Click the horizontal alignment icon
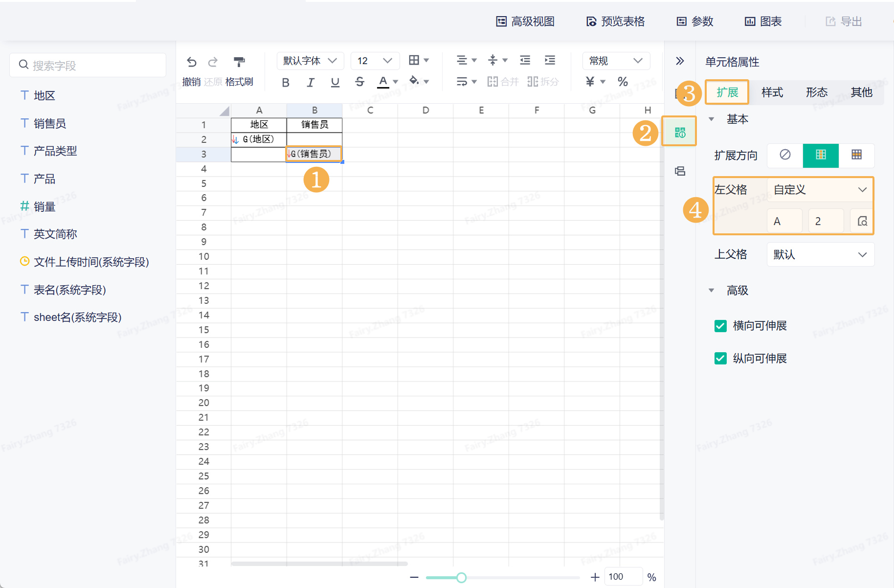 462,60
